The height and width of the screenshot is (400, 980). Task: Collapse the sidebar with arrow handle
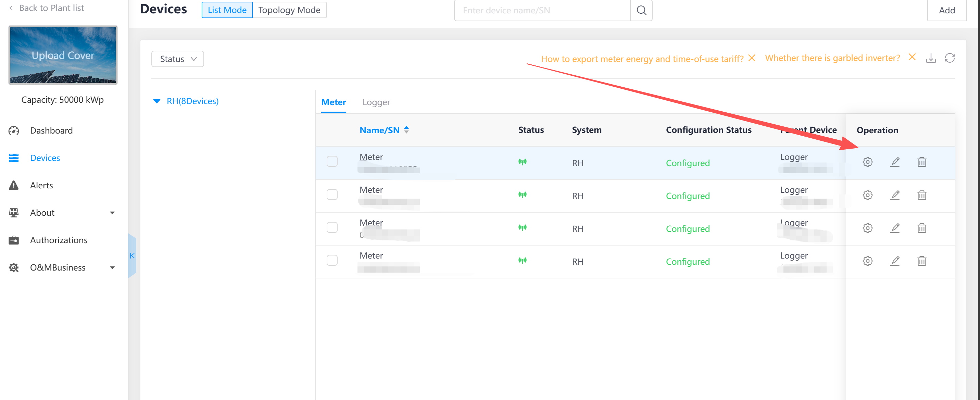click(132, 256)
